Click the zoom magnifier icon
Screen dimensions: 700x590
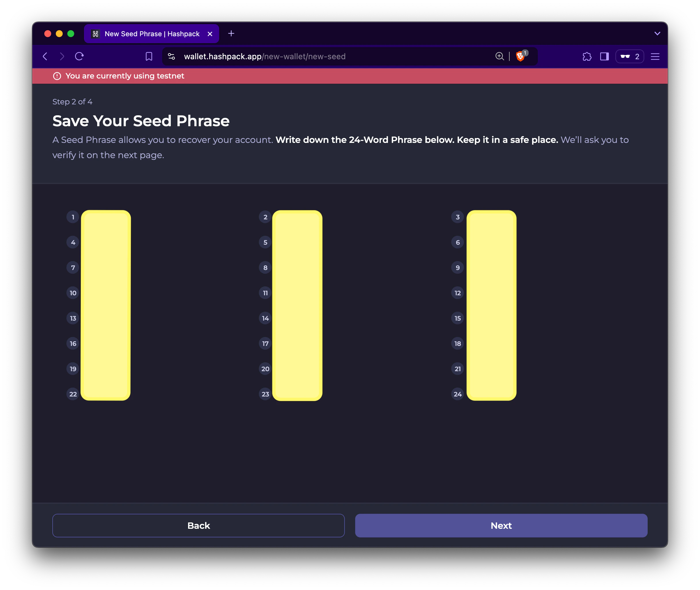click(x=499, y=56)
